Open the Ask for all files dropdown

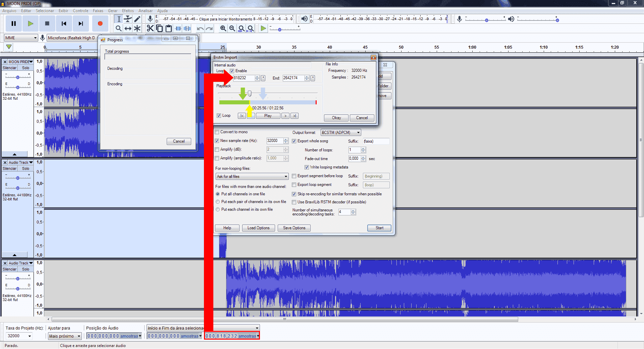click(x=252, y=177)
